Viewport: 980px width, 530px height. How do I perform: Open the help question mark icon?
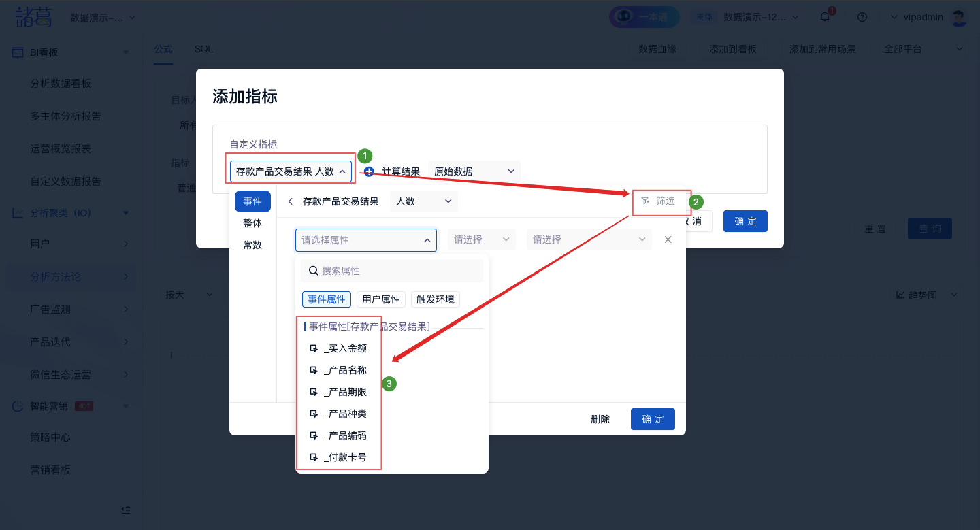[862, 17]
